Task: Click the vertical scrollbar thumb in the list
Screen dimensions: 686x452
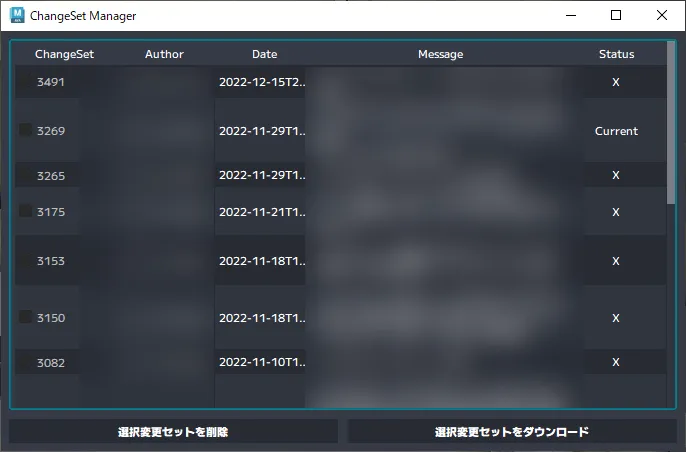Action: pyautogui.click(x=671, y=123)
